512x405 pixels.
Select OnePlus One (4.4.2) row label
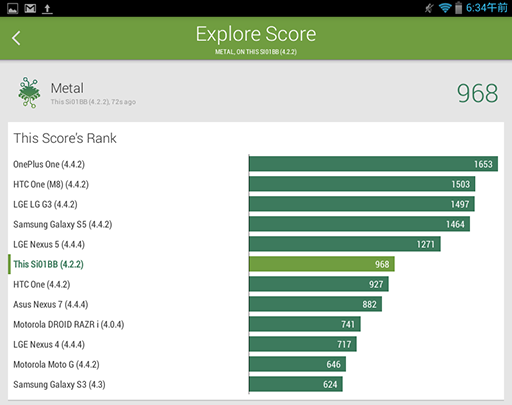pos(49,164)
